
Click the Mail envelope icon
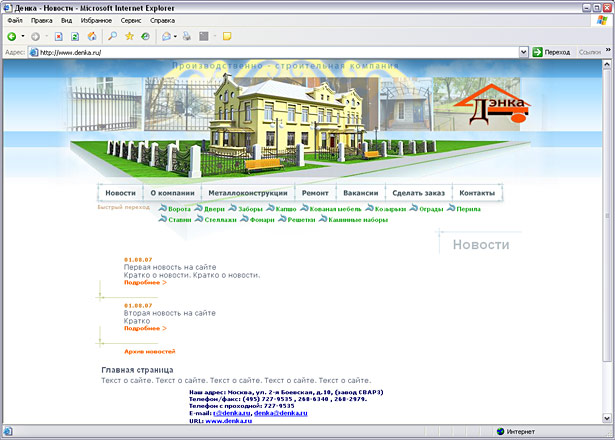click(x=166, y=36)
